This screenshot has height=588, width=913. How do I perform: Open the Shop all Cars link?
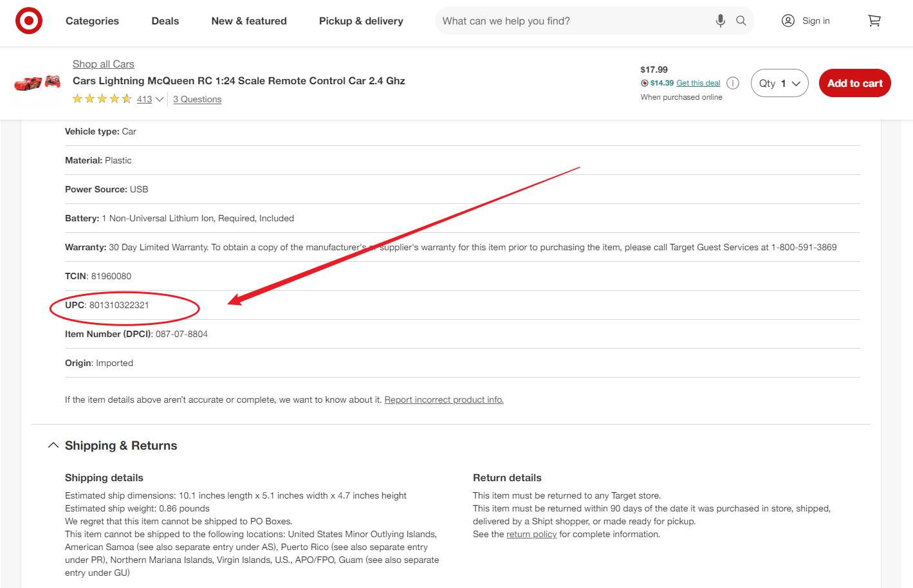(x=104, y=64)
